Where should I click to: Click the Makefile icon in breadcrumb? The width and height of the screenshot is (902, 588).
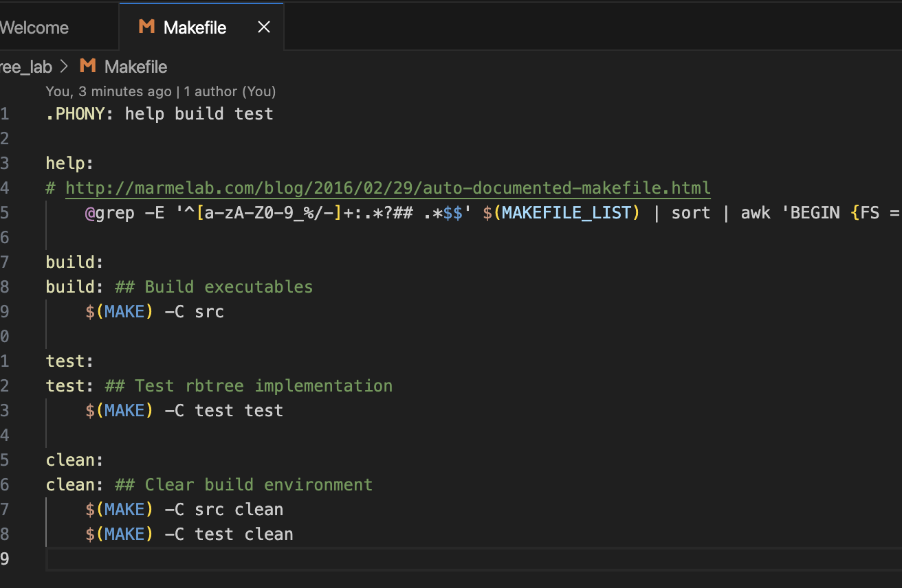pos(87,67)
